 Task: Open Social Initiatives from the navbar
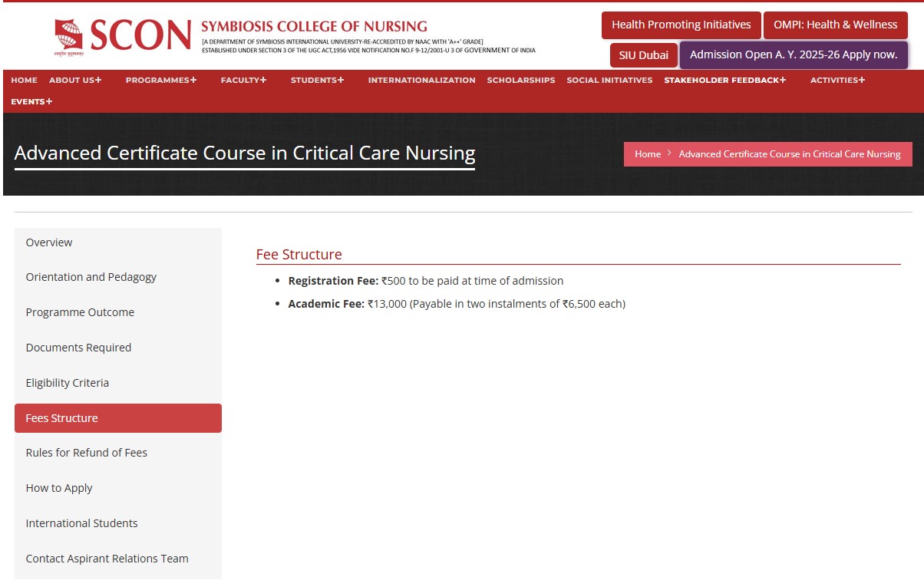pos(609,80)
